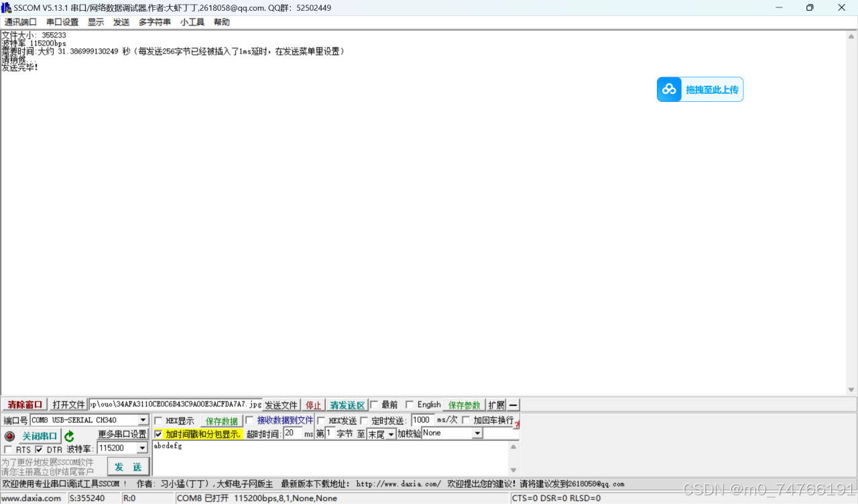Click the 发送文件 button
The image size is (858, 504).
tap(281, 405)
